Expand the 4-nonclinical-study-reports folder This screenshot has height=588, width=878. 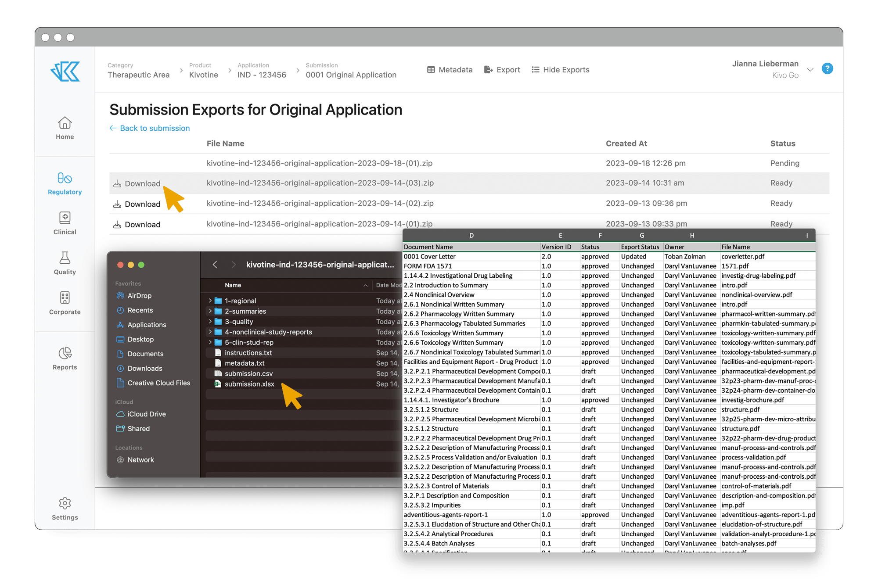pyautogui.click(x=210, y=332)
